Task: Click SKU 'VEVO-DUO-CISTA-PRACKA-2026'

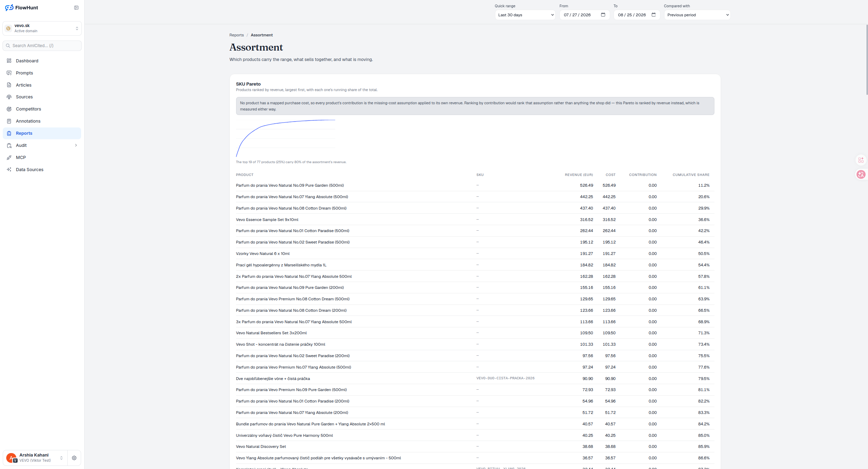Action: [x=505, y=378]
